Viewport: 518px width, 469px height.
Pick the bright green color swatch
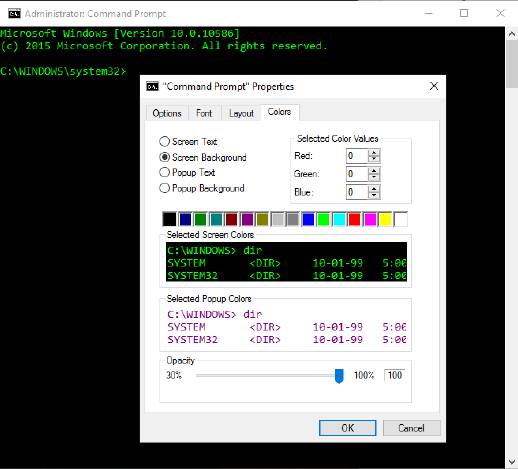tap(324, 219)
